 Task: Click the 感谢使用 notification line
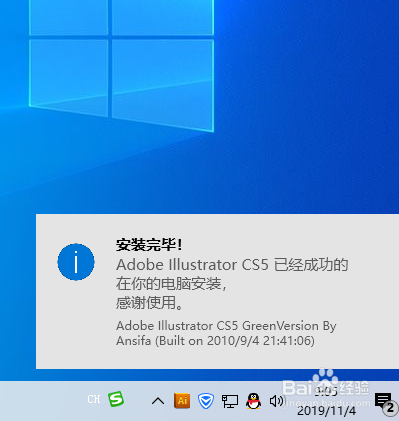click(149, 303)
